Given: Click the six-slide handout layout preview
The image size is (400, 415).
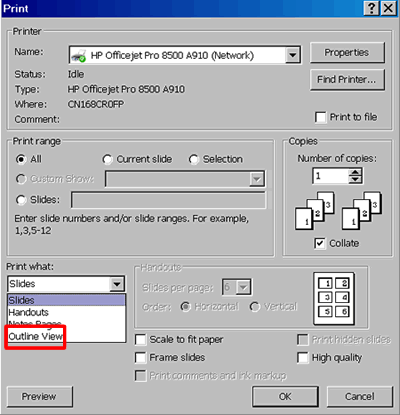Looking at the screenshot, I should 334,298.
